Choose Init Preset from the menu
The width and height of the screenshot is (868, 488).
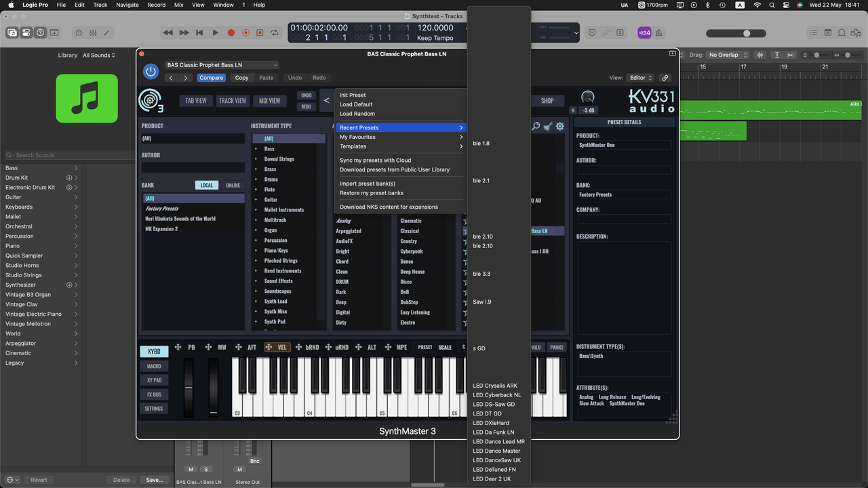coord(353,95)
